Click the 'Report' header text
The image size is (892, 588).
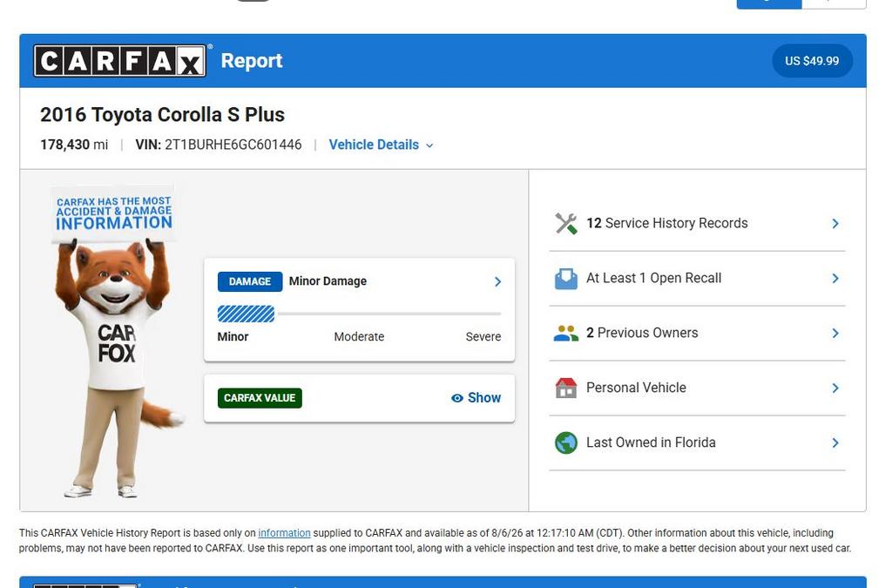click(x=252, y=61)
